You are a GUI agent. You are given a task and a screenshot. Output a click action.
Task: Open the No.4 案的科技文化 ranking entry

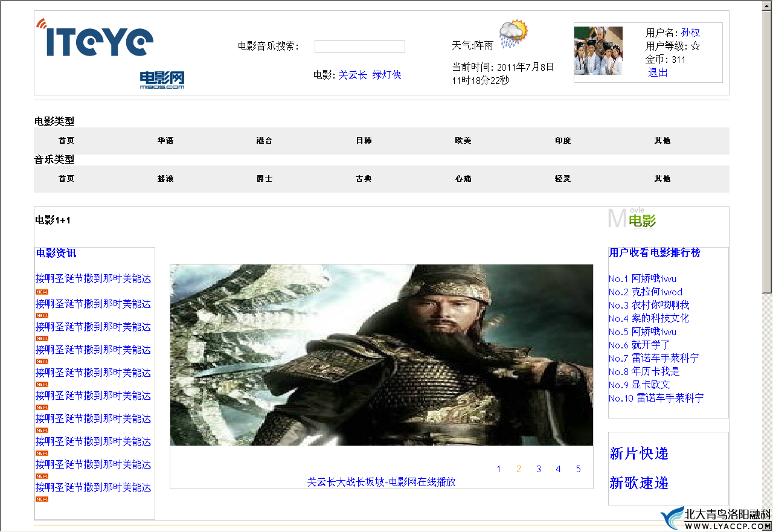[649, 318]
